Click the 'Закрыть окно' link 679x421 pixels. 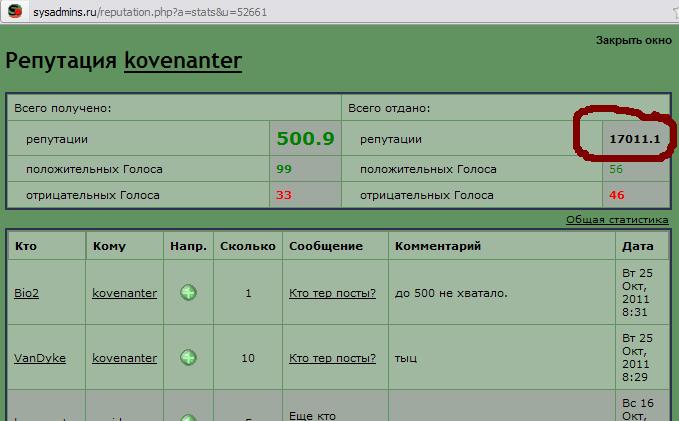click(634, 40)
